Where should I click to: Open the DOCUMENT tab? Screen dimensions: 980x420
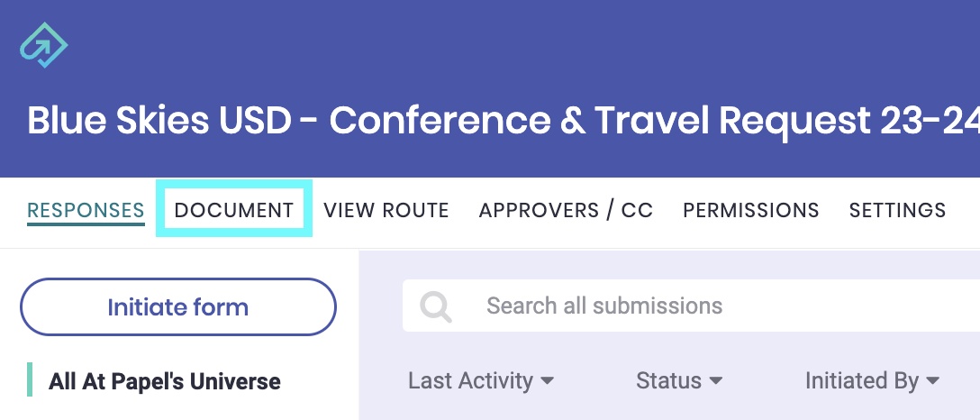234,210
